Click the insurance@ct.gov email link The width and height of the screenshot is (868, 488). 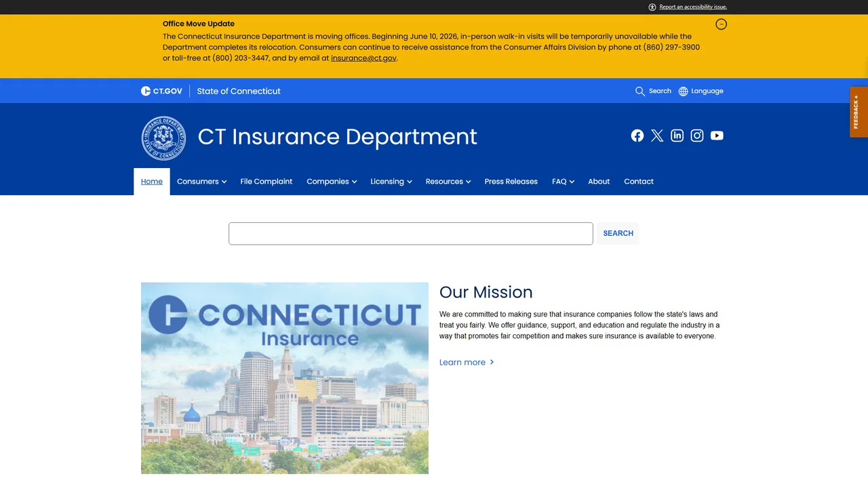pos(363,58)
